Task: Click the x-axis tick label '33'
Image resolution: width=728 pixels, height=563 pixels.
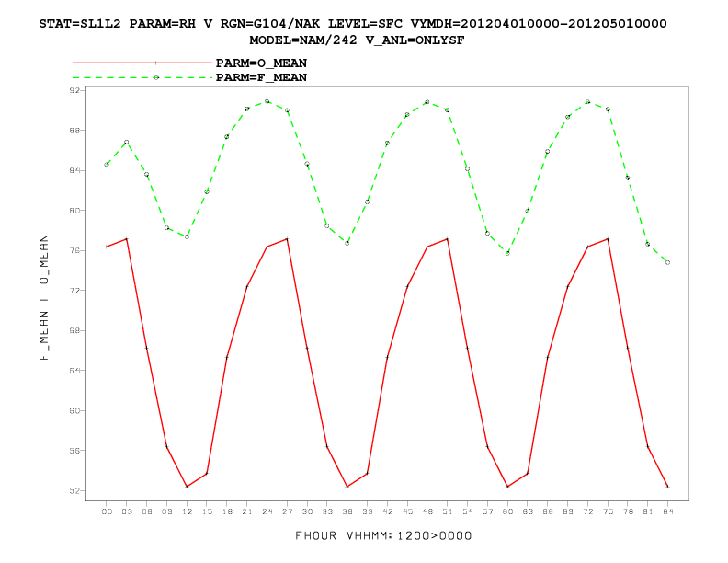Action: [327, 511]
